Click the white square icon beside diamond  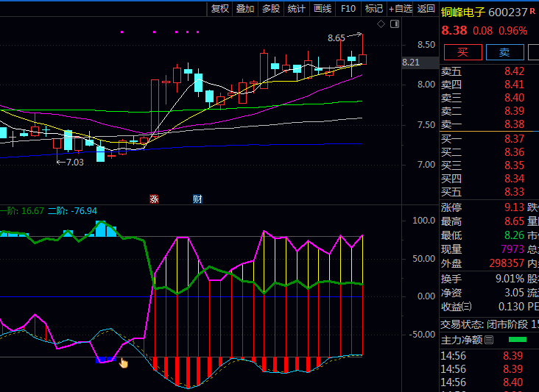(x=394, y=24)
